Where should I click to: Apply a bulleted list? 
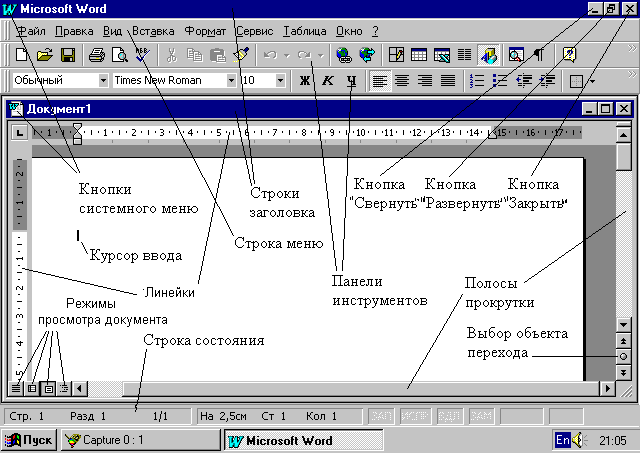[500, 80]
